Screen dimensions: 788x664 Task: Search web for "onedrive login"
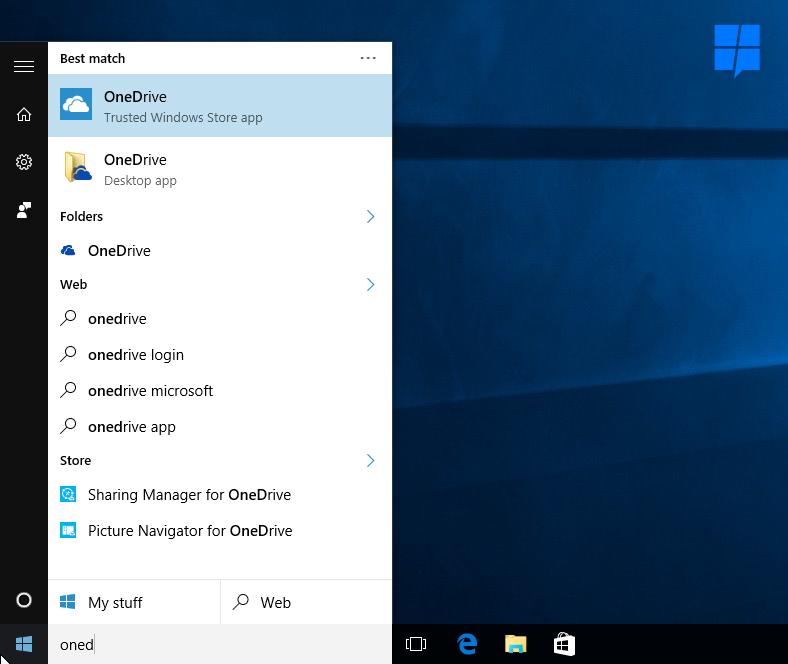[x=220, y=355]
